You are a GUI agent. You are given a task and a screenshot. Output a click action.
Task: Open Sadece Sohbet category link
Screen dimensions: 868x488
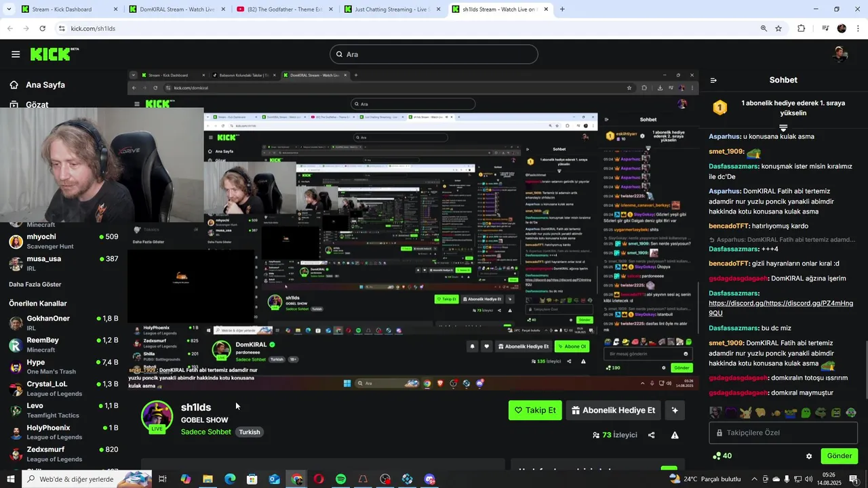(x=206, y=432)
